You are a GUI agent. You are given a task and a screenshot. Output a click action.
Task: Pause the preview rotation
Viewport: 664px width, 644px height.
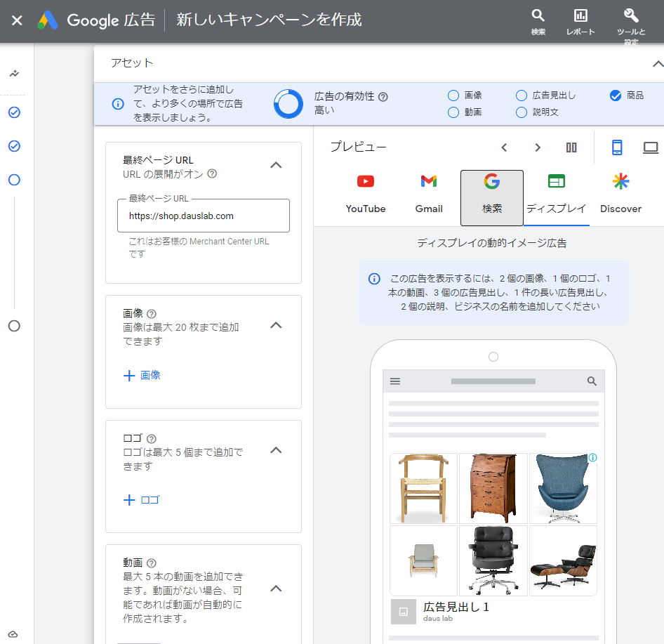[571, 147]
